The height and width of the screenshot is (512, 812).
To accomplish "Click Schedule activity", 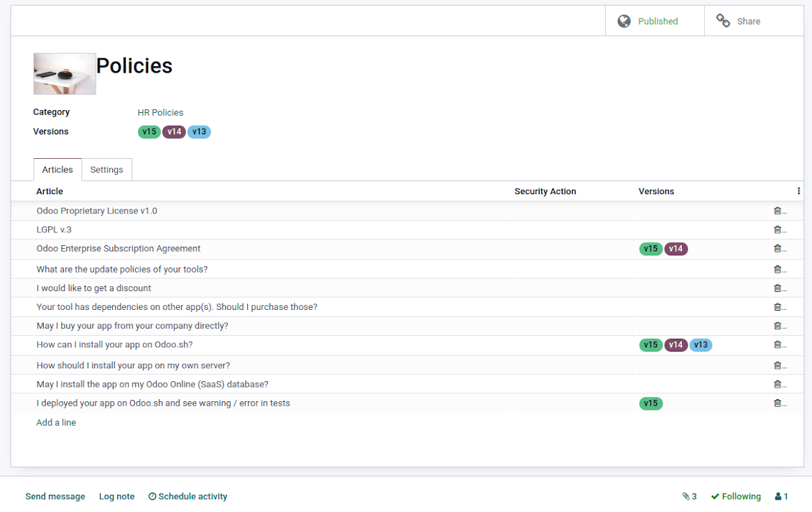I will coord(188,496).
